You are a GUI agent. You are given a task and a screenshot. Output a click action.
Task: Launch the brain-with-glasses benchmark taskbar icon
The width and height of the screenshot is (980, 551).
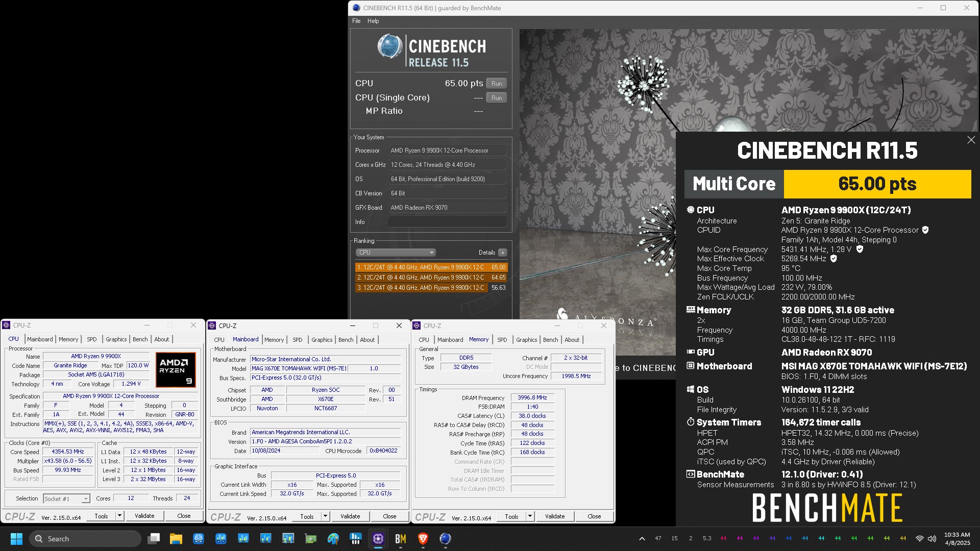tap(199, 539)
